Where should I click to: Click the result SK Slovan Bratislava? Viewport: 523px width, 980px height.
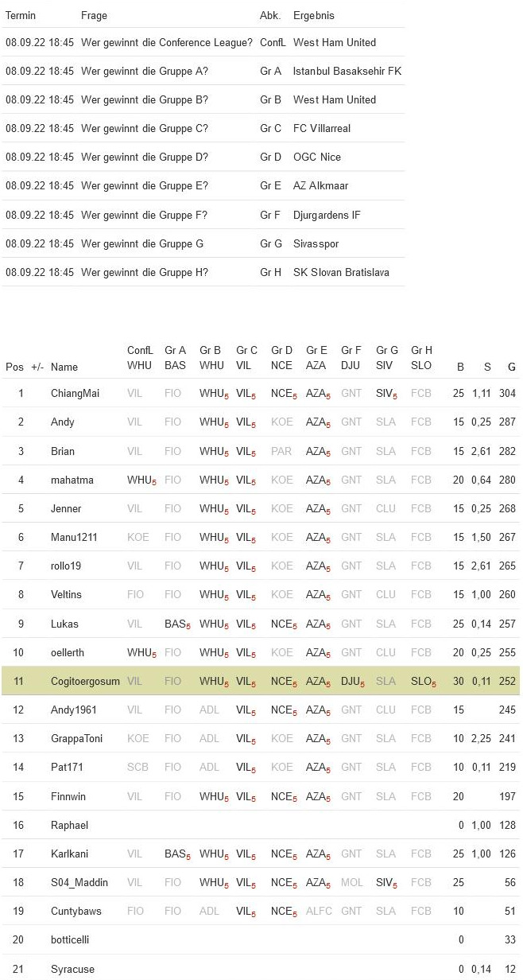pyautogui.click(x=341, y=272)
